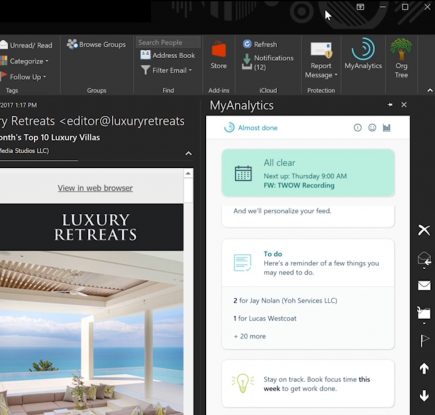Expand the Filter Email dropdown

pyautogui.click(x=166, y=70)
